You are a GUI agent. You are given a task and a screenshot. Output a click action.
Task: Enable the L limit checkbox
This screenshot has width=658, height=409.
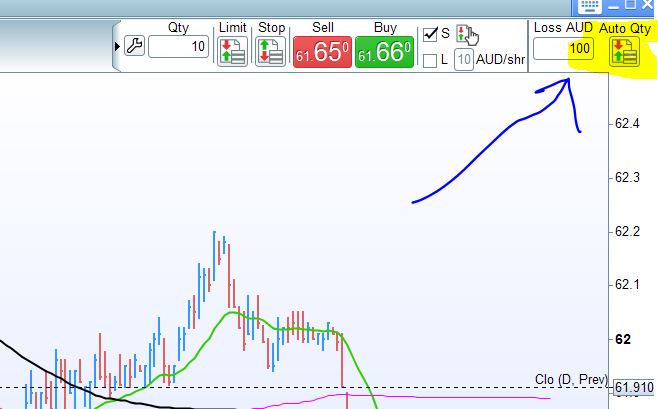430,61
